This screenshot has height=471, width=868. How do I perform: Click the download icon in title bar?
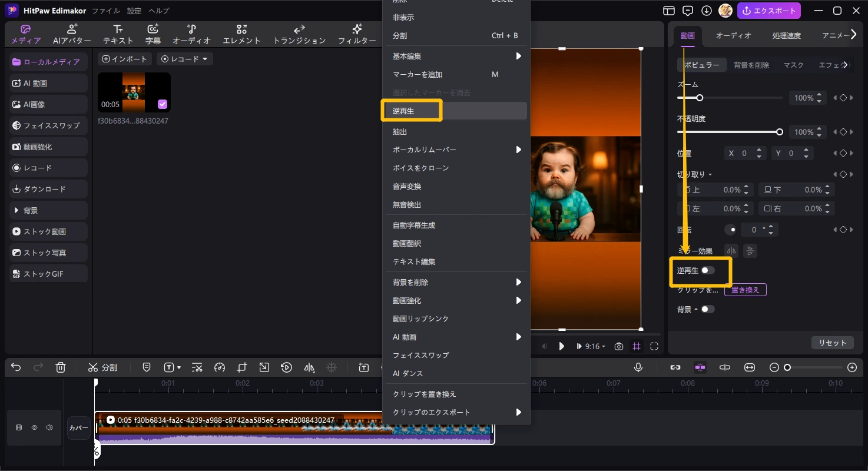(x=707, y=11)
